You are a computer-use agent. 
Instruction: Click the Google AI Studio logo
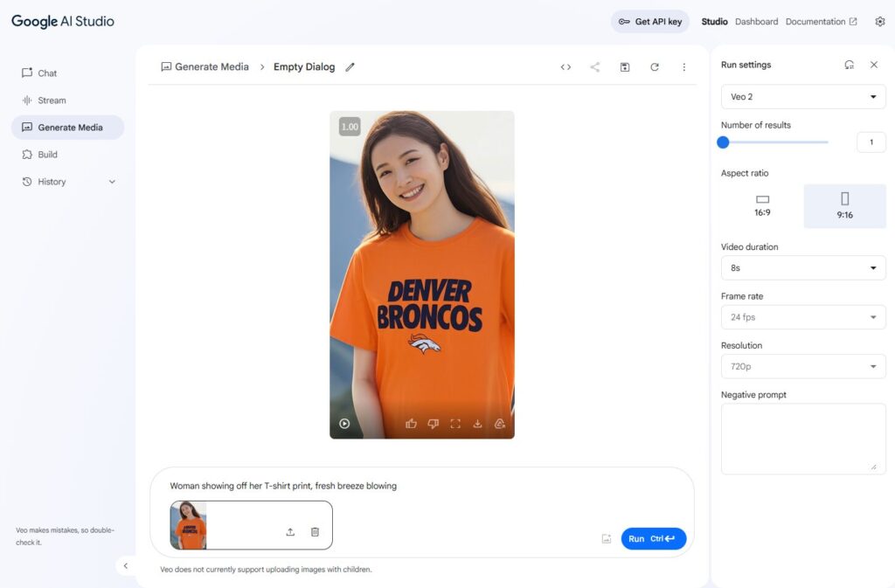point(63,21)
